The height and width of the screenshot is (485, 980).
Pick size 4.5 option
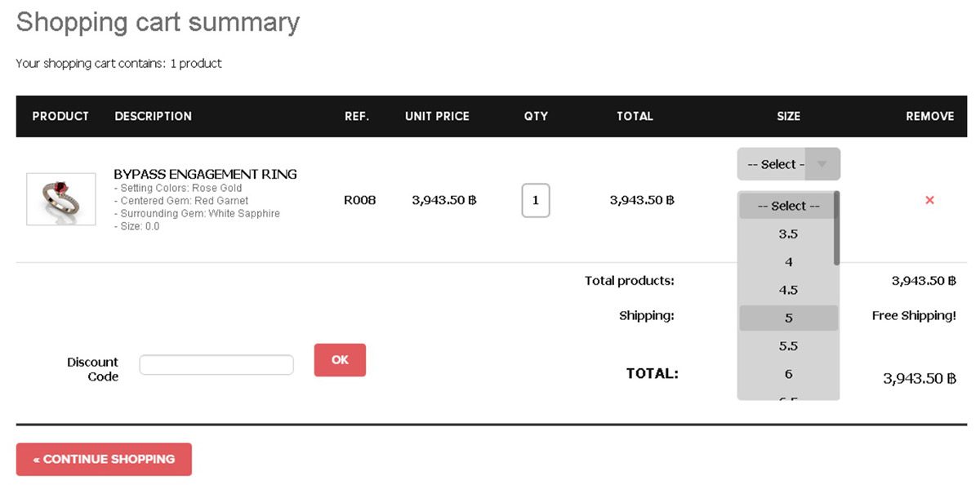pyautogui.click(x=788, y=290)
